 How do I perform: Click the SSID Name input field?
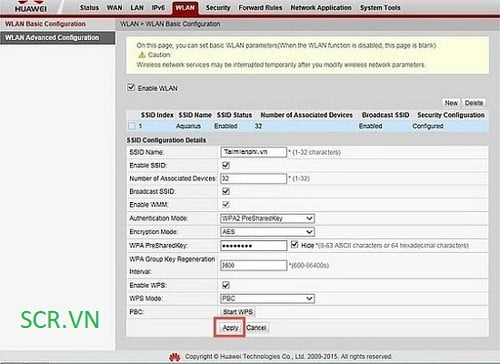tap(253, 152)
